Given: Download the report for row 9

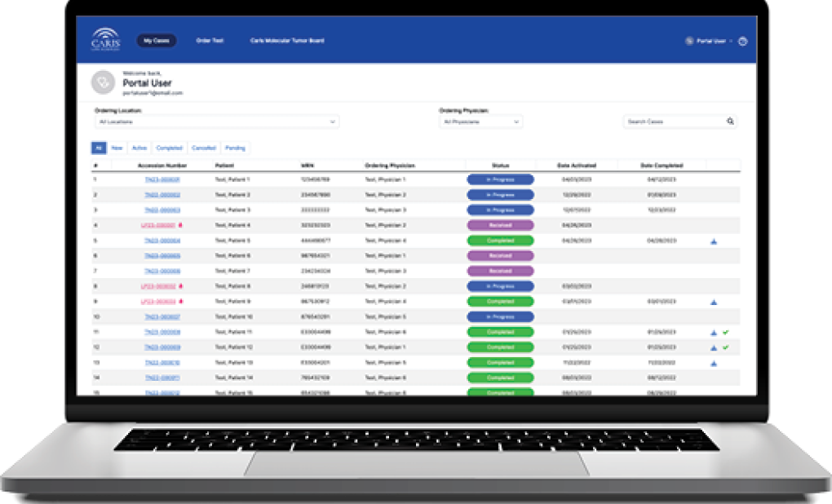Looking at the screenshot, I should (x=714, y=302).
